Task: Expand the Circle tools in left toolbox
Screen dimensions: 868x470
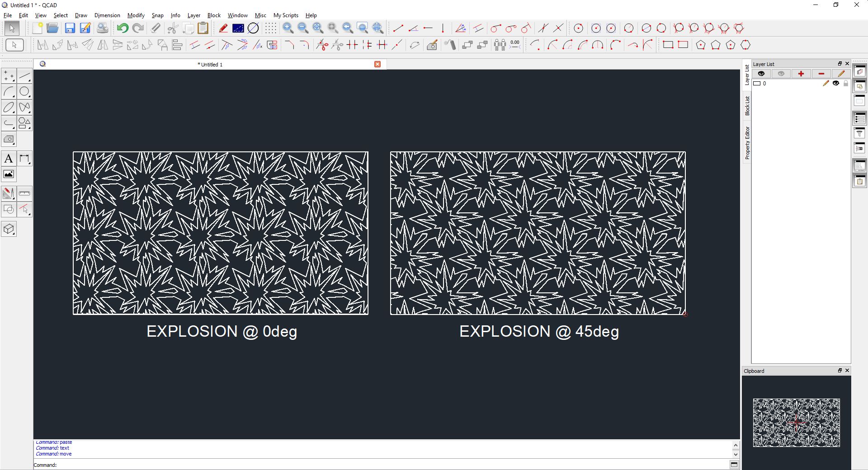Action: pos(24,92)
